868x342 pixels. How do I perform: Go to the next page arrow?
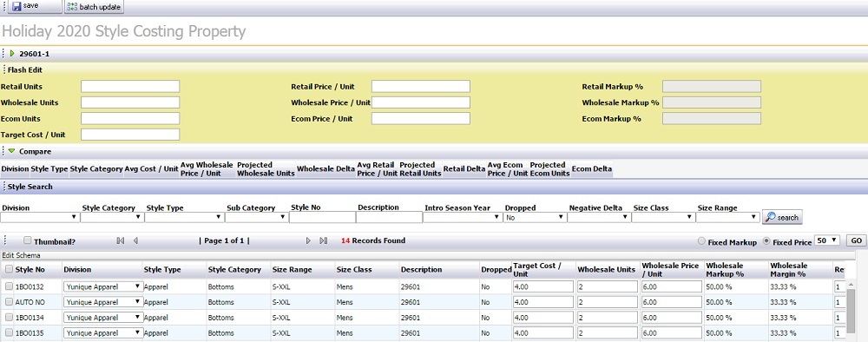308,240
